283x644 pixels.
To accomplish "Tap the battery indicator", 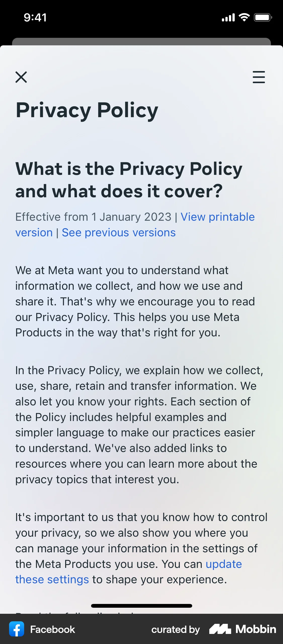I will pyautogui.click(x=262, y=17).
